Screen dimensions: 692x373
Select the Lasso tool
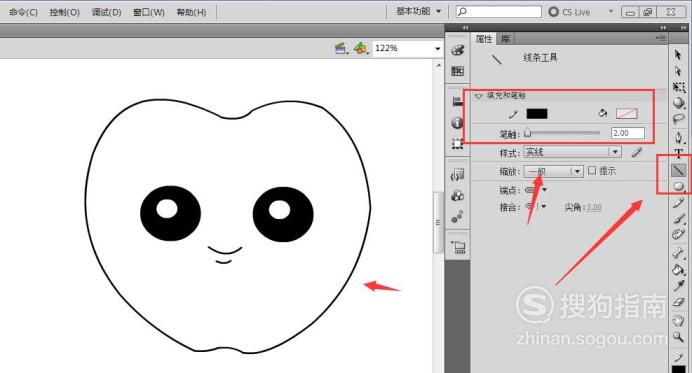tap(679, 119)
